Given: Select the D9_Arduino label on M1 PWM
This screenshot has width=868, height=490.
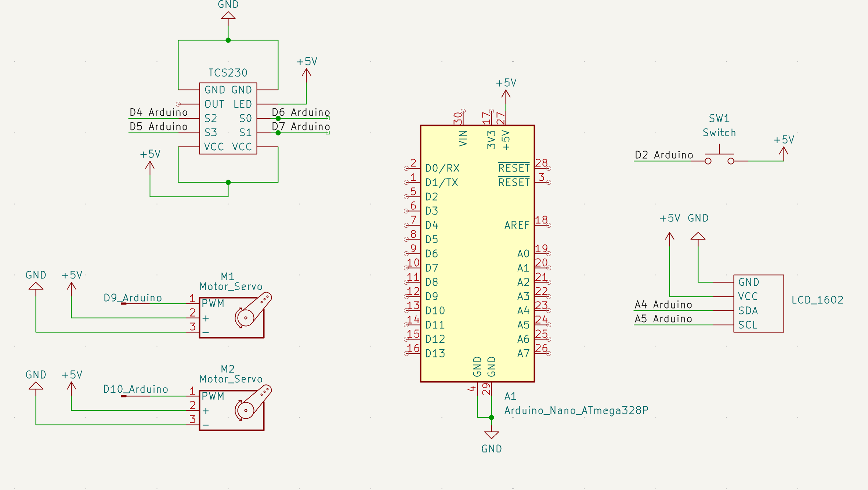Looking at the screenshot, I should (x=133, y=298).
